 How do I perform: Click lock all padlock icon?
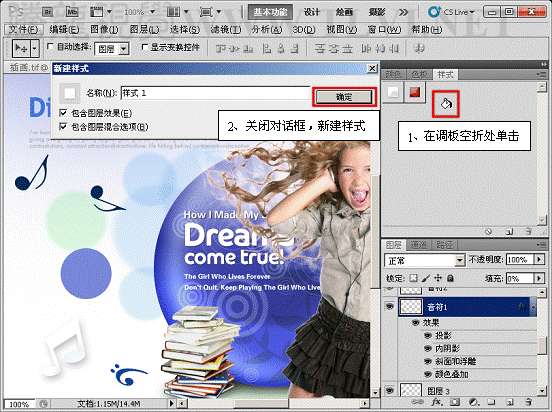pyautogui.click(x=450, y=278)
